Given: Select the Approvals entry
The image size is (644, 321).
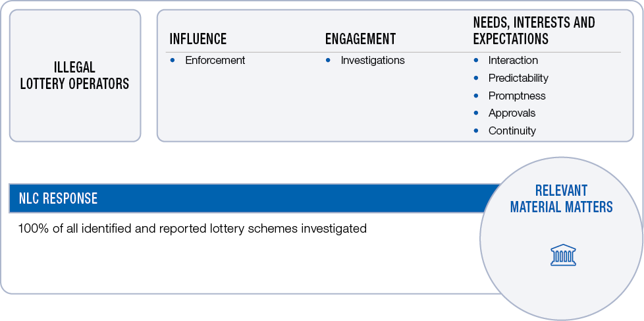Looking at the screenshot, I should [512, 113].
